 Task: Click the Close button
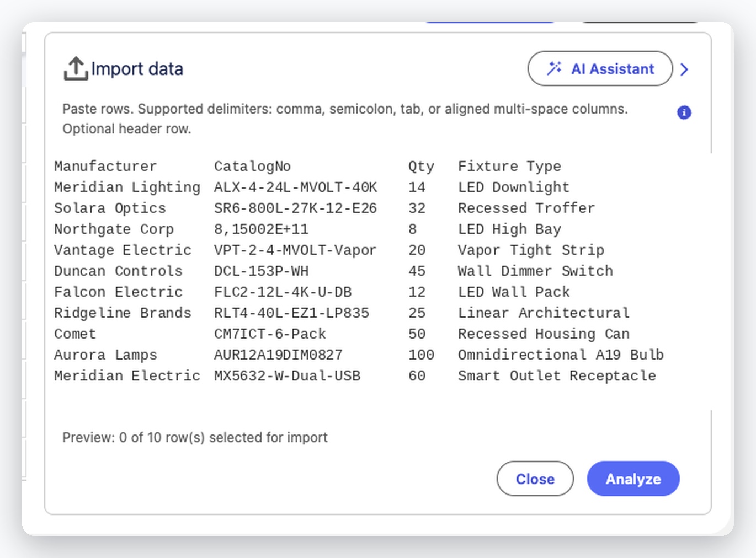[535, 479]
